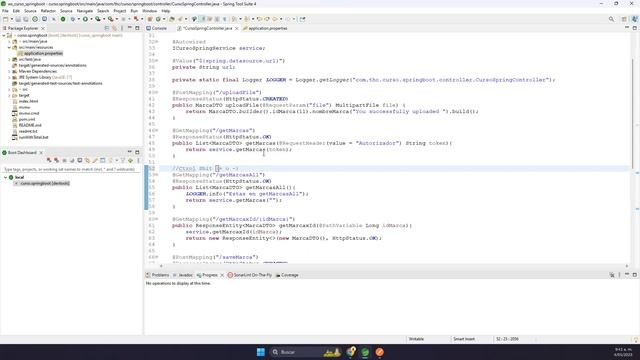The width and height of the screenshot is (640, 360).
Task: Click the green Run button in toolbar
Action: point(85,19)
